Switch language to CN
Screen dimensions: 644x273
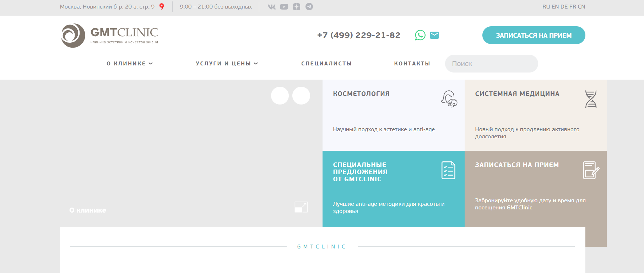click(581, 7)
